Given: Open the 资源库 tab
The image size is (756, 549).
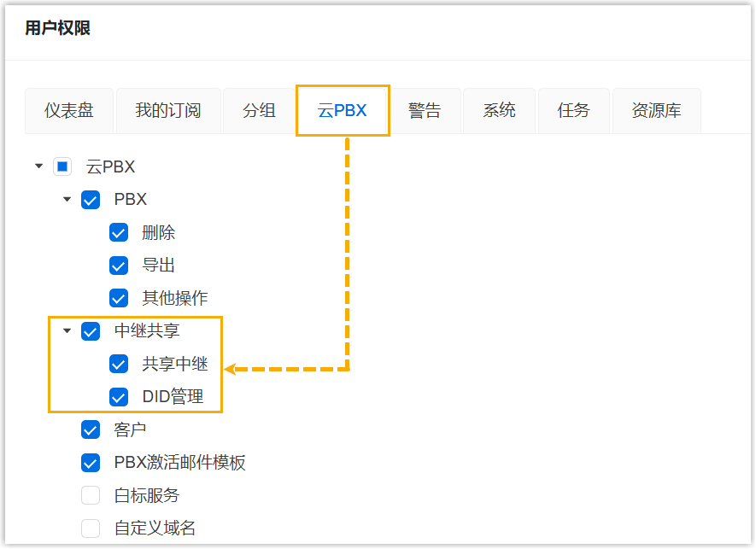Looking at the screenshot, I should coord(656,111).
